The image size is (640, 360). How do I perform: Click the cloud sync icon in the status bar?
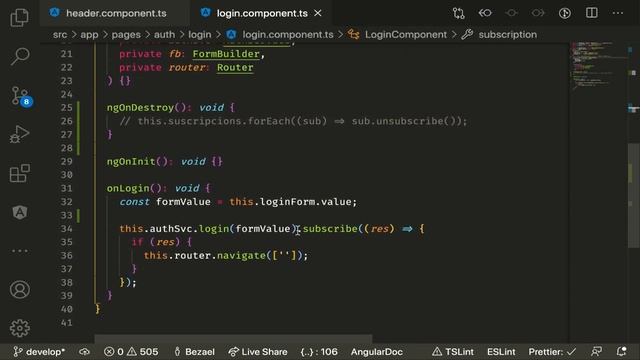[x=84, y=351]
